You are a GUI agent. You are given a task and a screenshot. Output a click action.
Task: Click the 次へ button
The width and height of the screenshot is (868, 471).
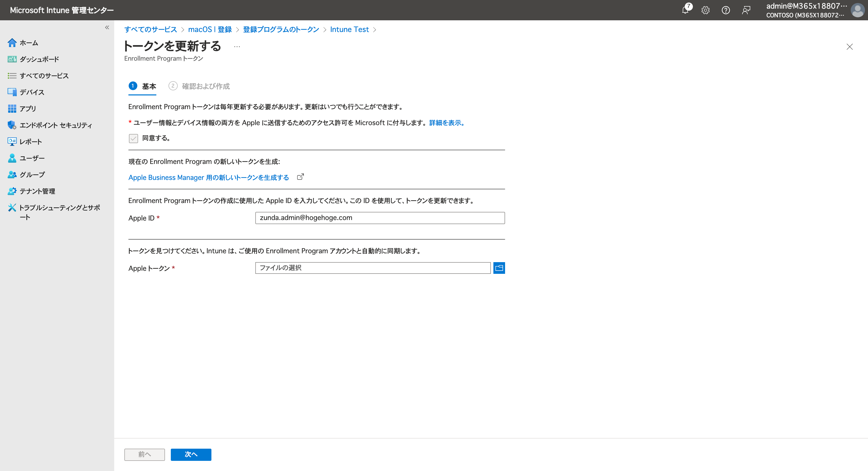[191, 455]
